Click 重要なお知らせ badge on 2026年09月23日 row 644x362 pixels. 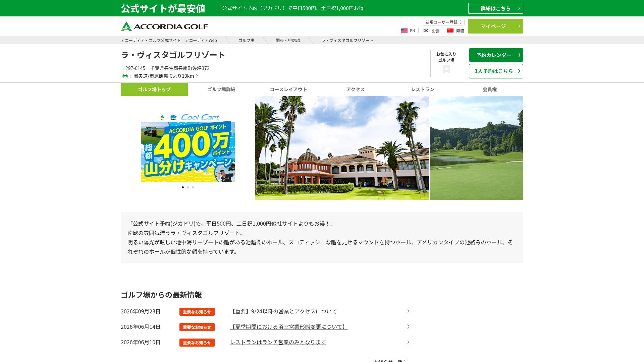click(197, 312)
